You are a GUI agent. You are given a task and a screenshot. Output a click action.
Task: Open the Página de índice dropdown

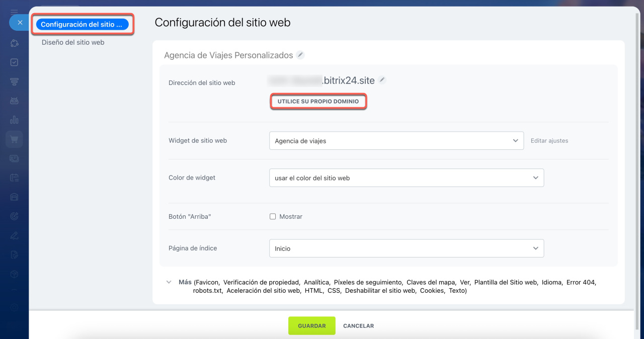407,248
